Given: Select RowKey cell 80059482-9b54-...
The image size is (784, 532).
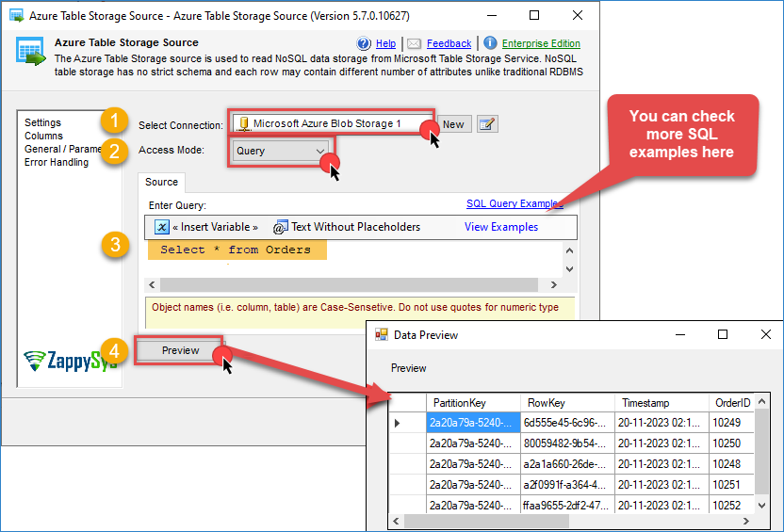Looking at the screenshot, I should point(567,443).
